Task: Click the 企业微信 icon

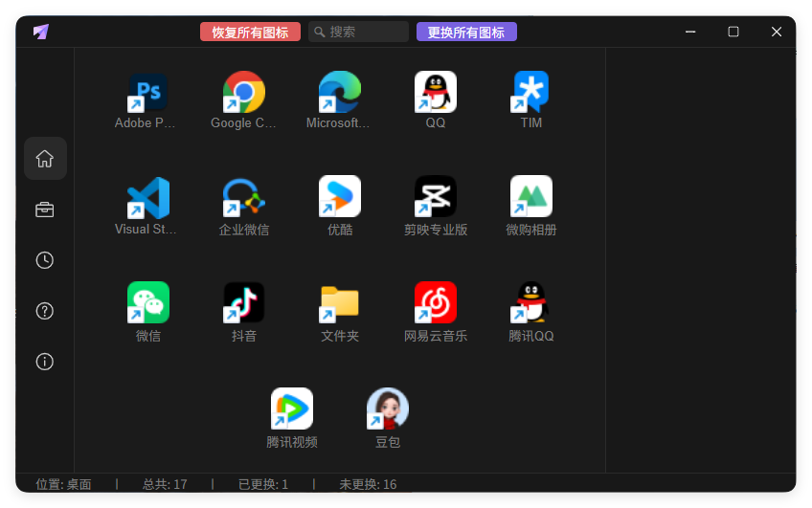Action: click(x=244, y=198)
